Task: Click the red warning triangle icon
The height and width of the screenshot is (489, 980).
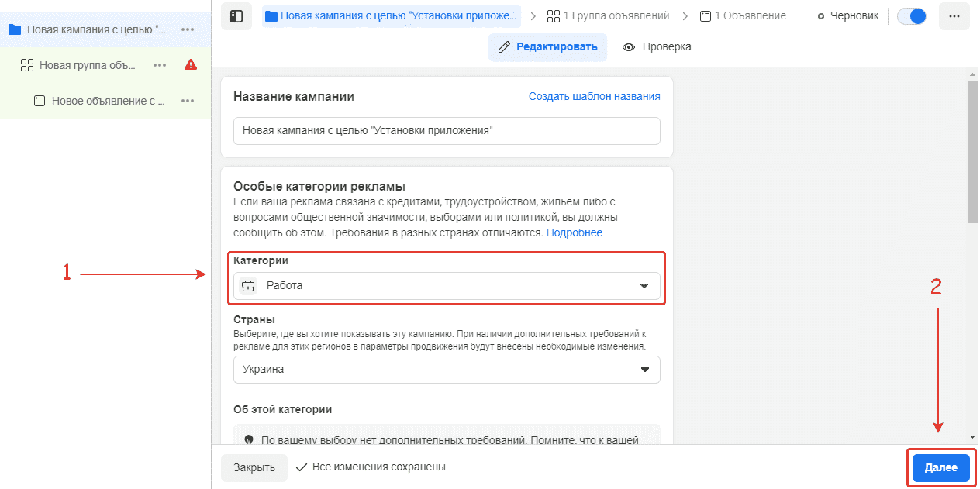Action: coord(191,65)
